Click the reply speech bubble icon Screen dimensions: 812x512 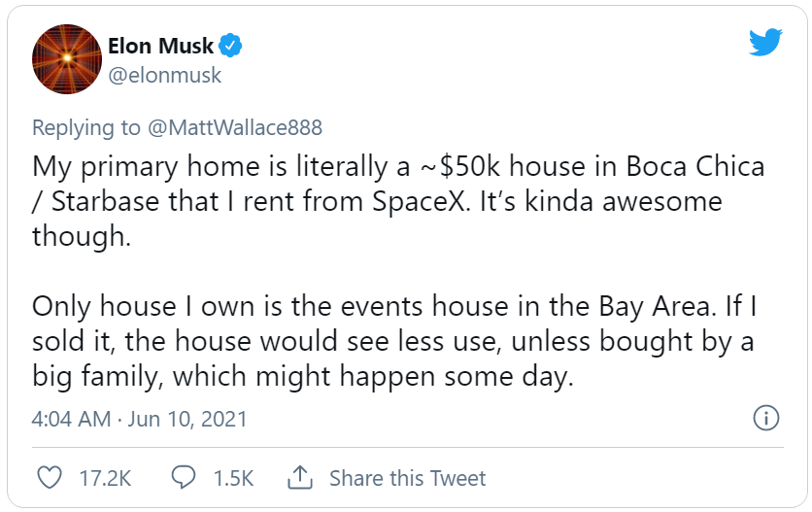(x=184, y=477)
